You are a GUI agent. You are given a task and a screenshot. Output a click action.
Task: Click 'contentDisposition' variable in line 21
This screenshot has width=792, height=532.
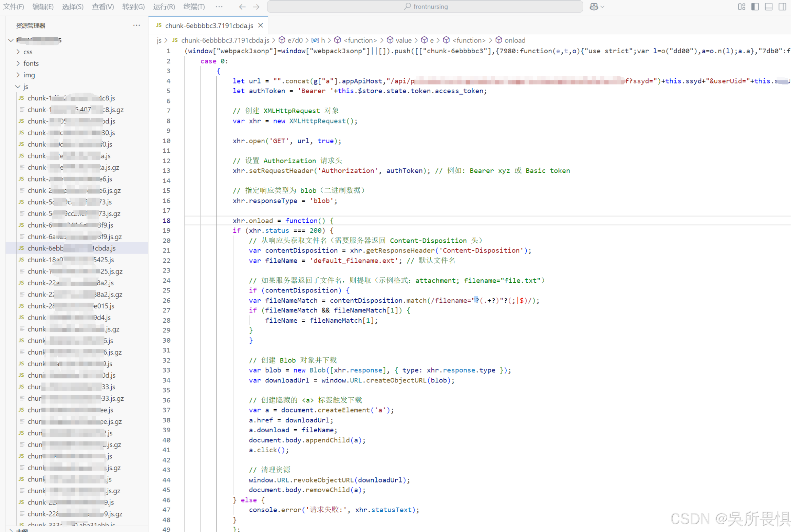pyautogui.click(x=301, y=251)
